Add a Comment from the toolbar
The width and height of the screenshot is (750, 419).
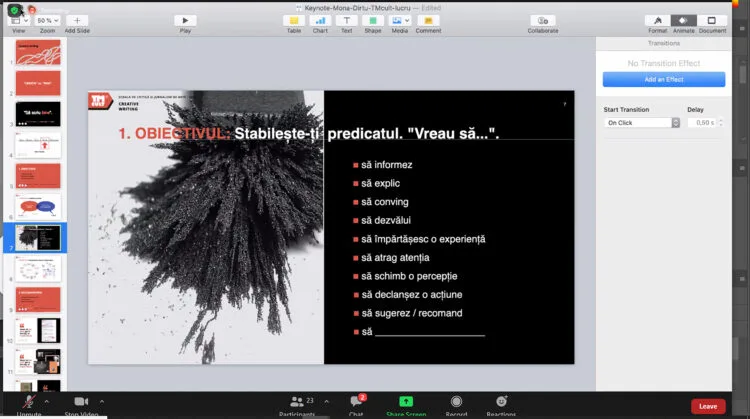[428, 21]
